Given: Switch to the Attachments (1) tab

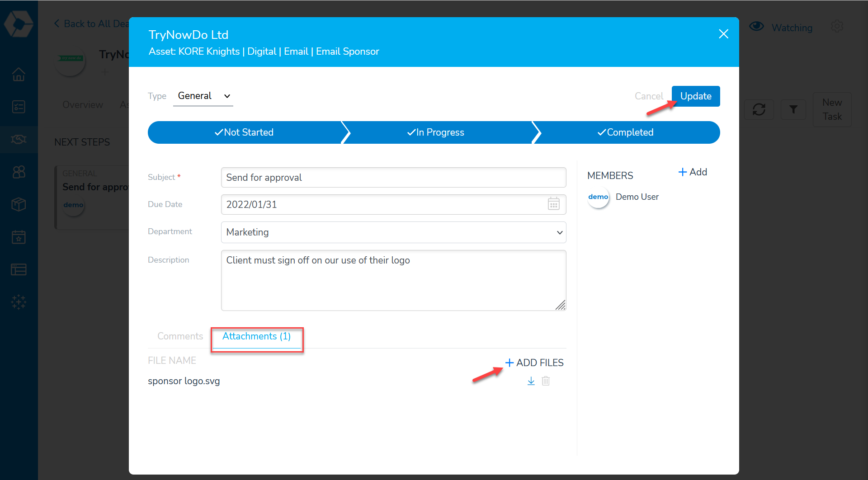Looking at the screenshot, I should point(256,336).
